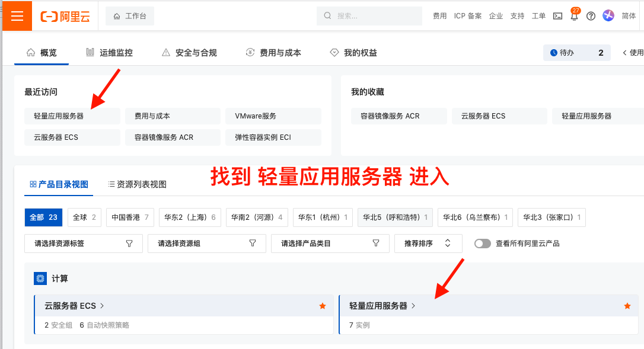Viewport: 644px width, 349px height.
Task: Open the user avatar profile icon
Action: tap(608, 16)
